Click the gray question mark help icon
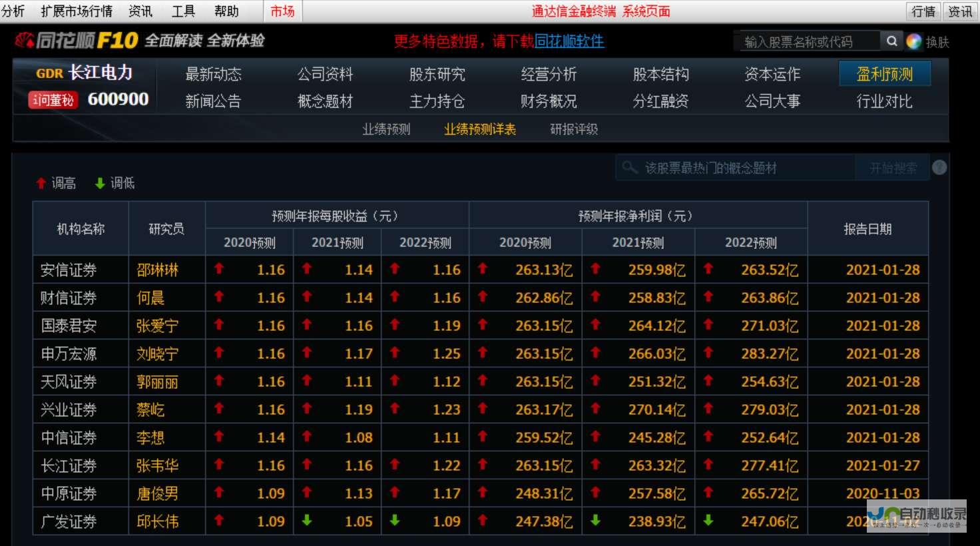 tap(939, 168)
